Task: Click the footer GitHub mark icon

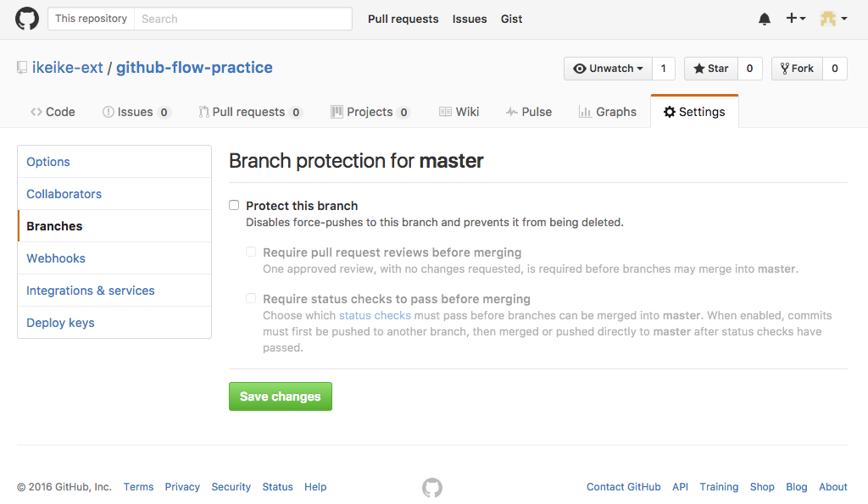Action: (432, 487)
